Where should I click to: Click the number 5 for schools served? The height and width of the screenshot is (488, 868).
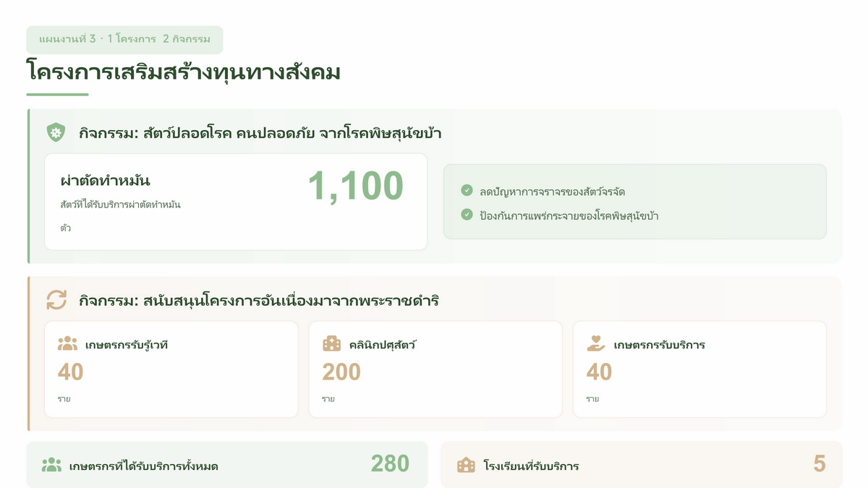click(x=819, y=464)
